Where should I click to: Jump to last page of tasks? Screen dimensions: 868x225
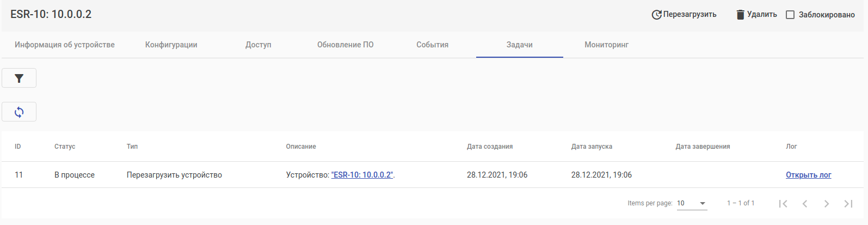pos(848,203)
